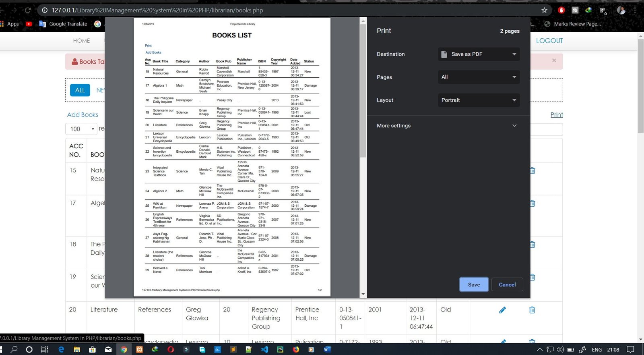Cancel the print dialog
644x355 pixels.
(507, 284)
